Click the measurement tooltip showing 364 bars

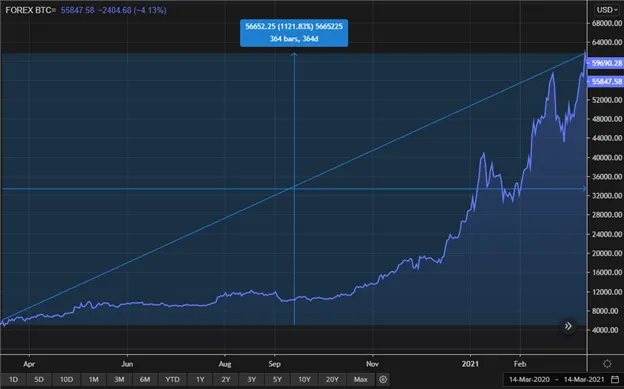[x=294, y=33]
